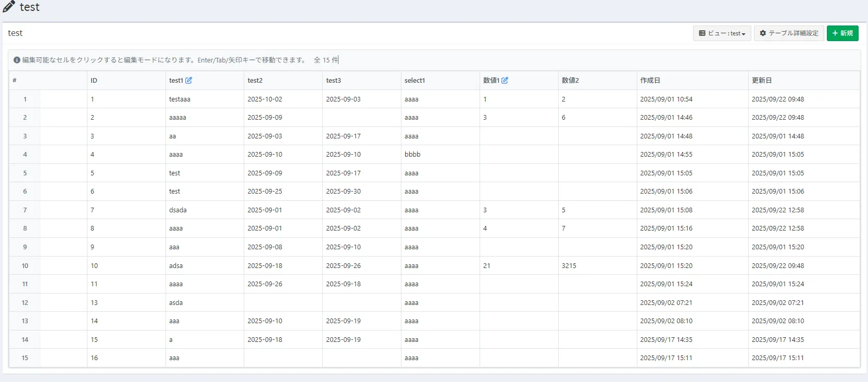Screen dimensions: 868x382
Task: Open テーブル詳細設定 gear settings
Action: point(788,33)
